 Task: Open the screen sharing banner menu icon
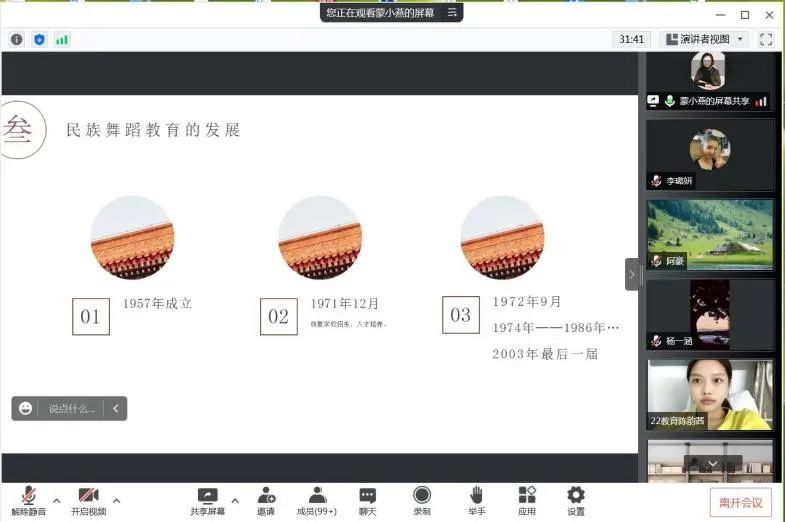point(452,12)
